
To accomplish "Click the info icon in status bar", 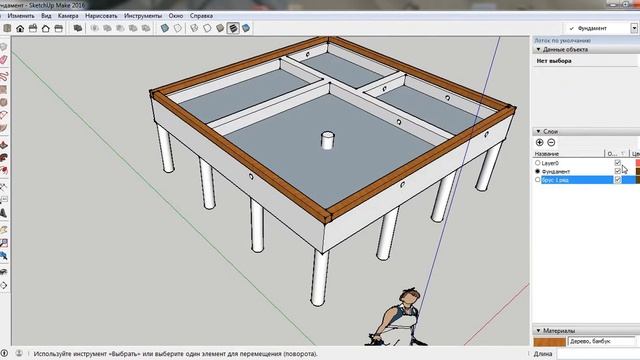I will point(4,353).
